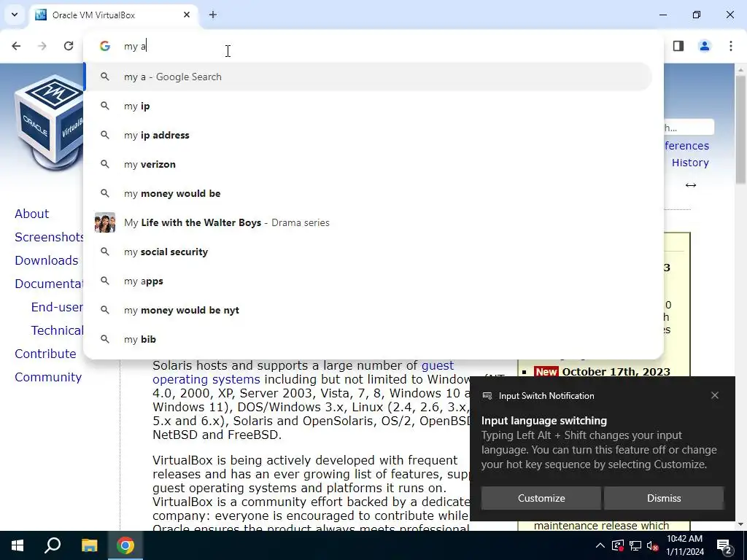Click the Chrome taskbar icon
Screen dimensions: 747x560
click(125, 545)
